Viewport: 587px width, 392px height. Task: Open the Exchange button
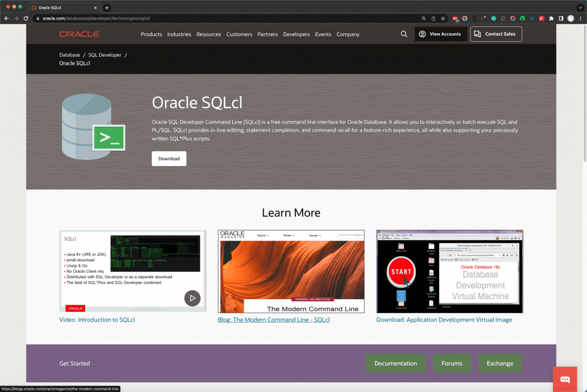(500, 363)
